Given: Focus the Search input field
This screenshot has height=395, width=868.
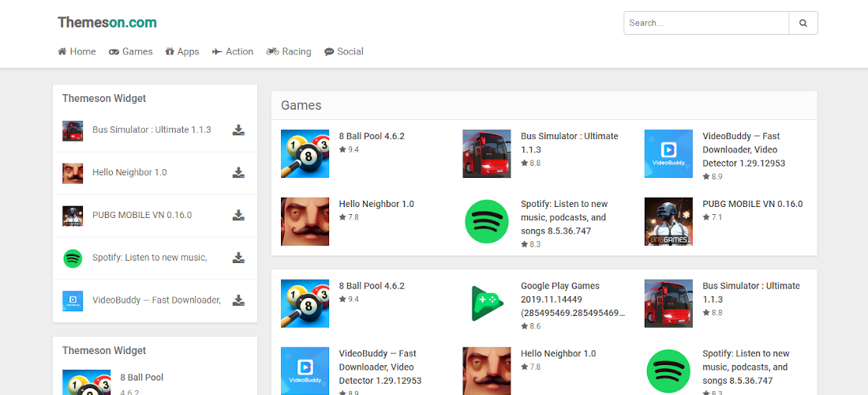Looking at the screenshot, I should (706, 23).
